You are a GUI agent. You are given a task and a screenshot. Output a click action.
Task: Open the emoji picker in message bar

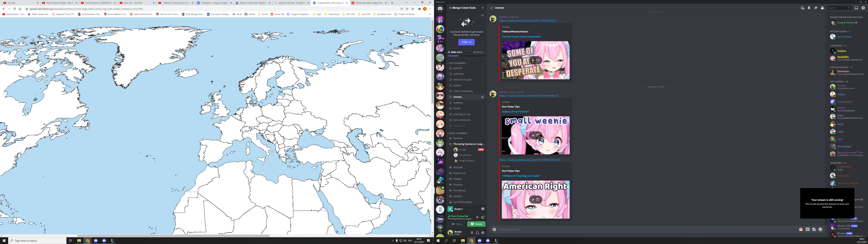coord(820,229)
